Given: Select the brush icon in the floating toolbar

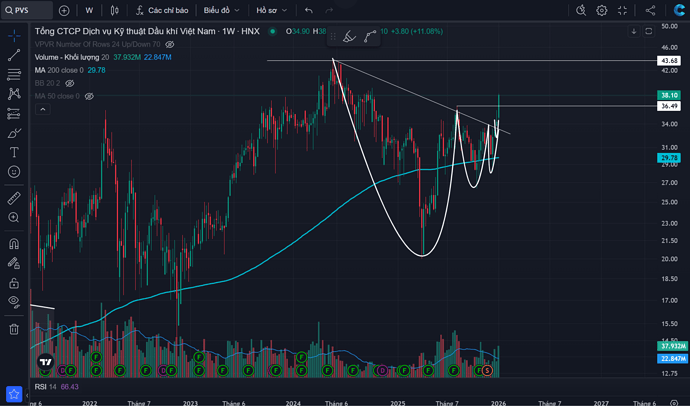Looking at the screenshot, I should click(x=349, y=37).
